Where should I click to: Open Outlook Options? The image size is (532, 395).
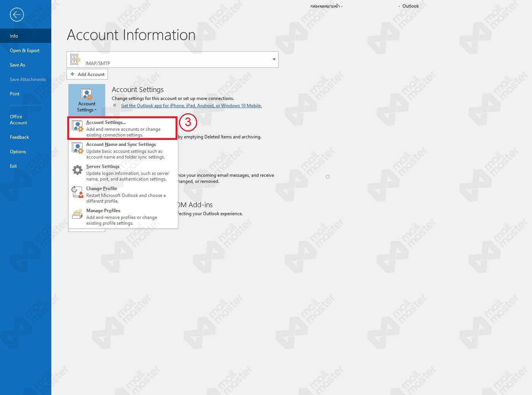pos(25,151)
